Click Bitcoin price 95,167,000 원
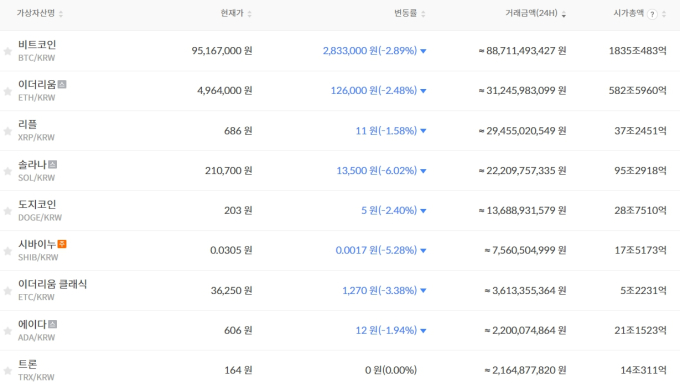 [222, 51]
